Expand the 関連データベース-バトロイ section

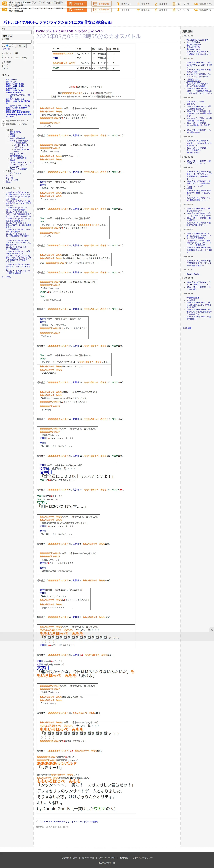click(x=3, y=121)
